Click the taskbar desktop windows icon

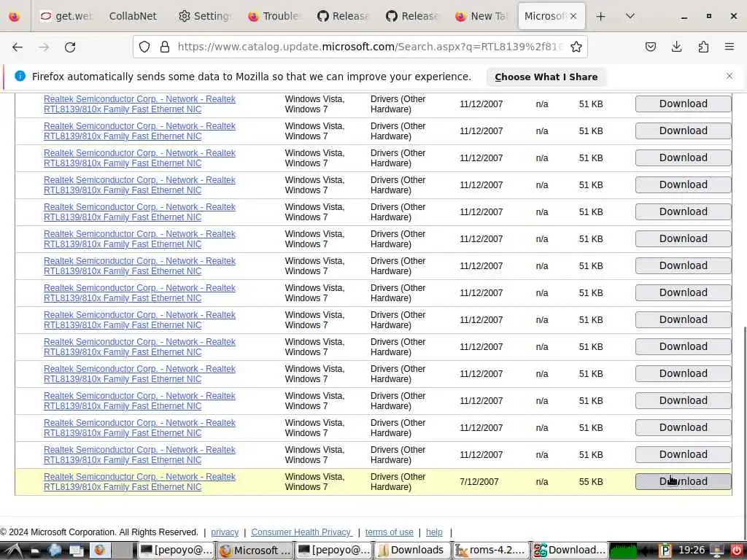coord(77,551)
